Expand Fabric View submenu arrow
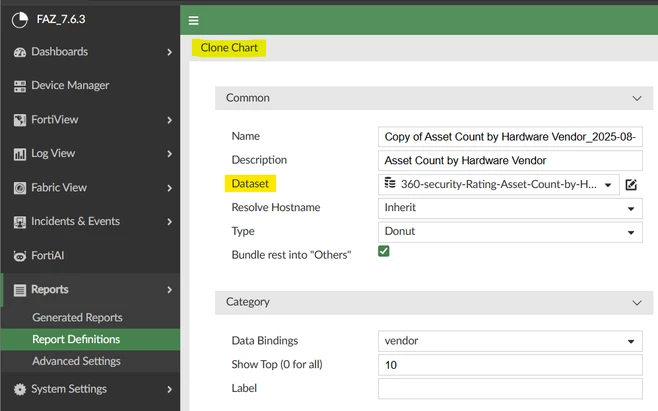Screen dimensions: 658x411 click(170, 188)
